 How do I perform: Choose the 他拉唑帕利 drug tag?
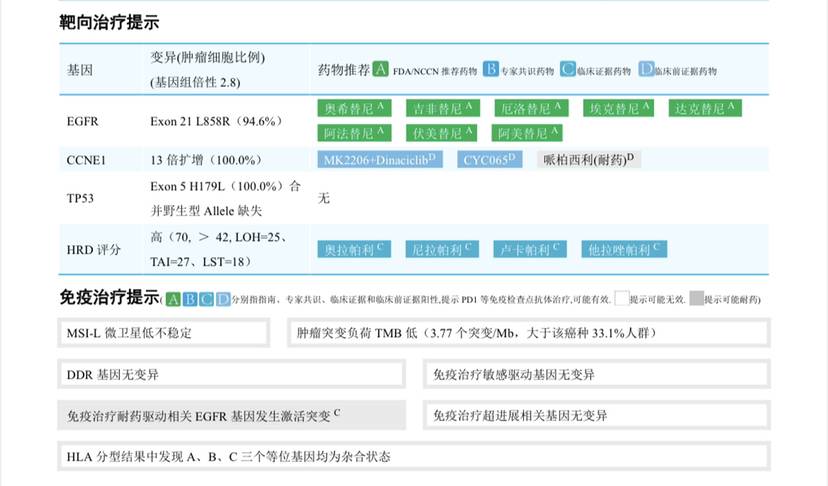point(622,249)
